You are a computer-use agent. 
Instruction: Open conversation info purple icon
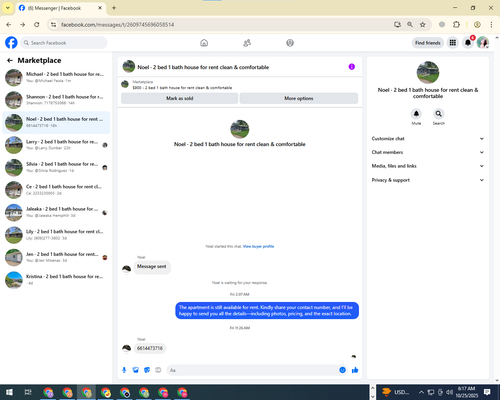click(352, 67)
